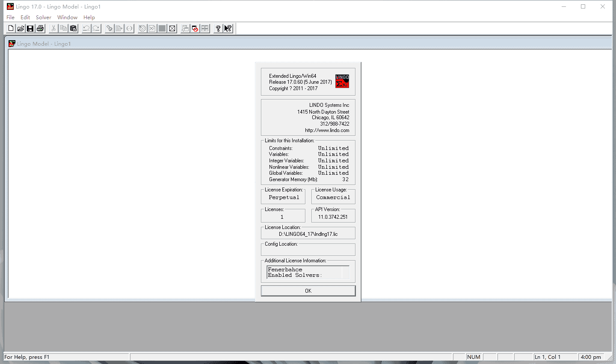Click the Find flashlight icon

(x=110, y=29)
